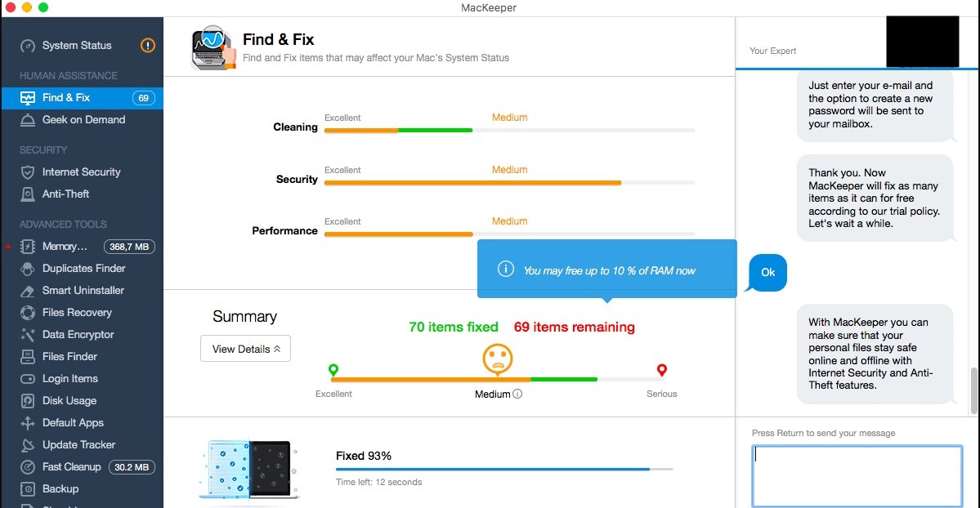980x508 pixels.
Task: Click the info icon beside Medium
Action: pyautogui.click(x=517, y=394)
